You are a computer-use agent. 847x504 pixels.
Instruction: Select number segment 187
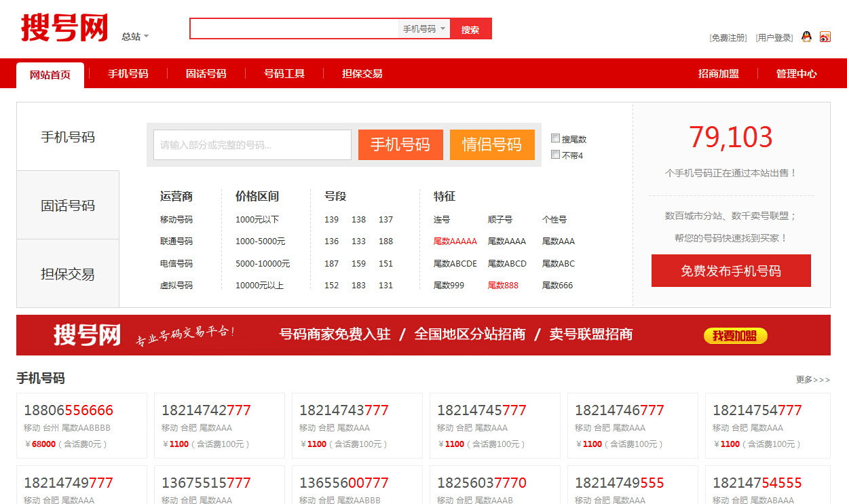tap(331, 264)
